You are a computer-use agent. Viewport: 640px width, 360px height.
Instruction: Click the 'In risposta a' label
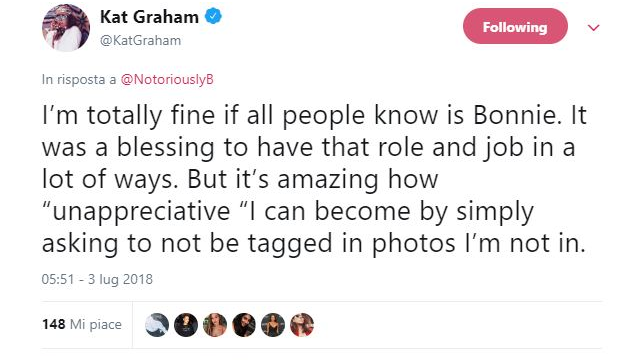[79, 79]
